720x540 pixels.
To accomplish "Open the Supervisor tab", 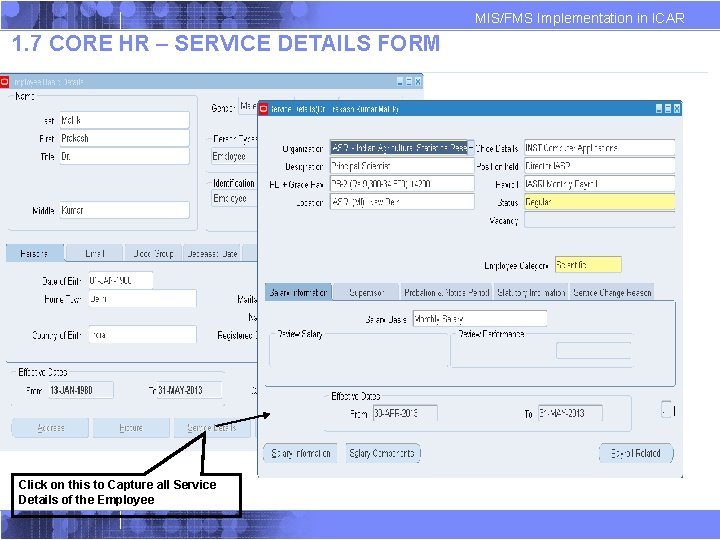I will pyautogui.click(x=366, y=292).
